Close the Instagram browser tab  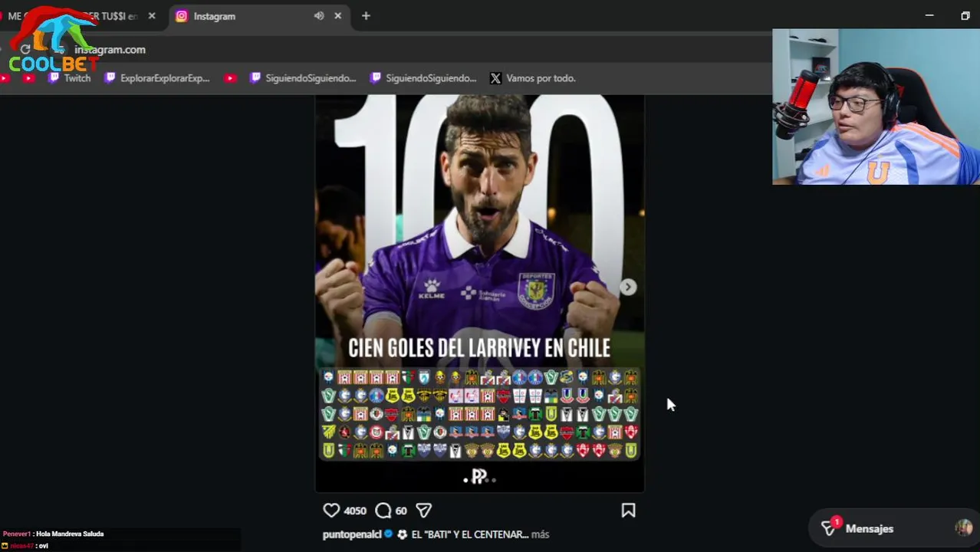coord(337,15)
